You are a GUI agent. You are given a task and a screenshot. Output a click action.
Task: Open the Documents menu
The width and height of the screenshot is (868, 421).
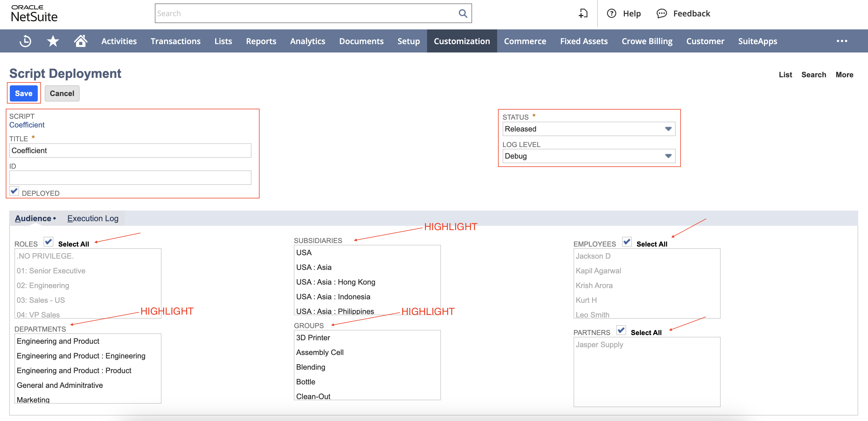coord(361,41)
